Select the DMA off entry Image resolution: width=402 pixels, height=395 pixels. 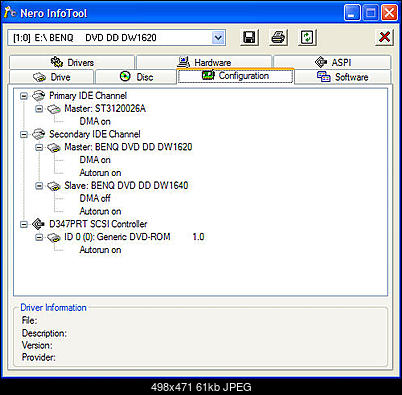95,198
